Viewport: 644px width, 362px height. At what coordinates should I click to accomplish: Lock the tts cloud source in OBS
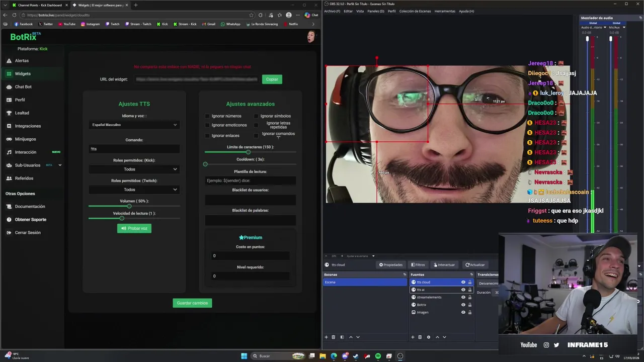point(470,282)
